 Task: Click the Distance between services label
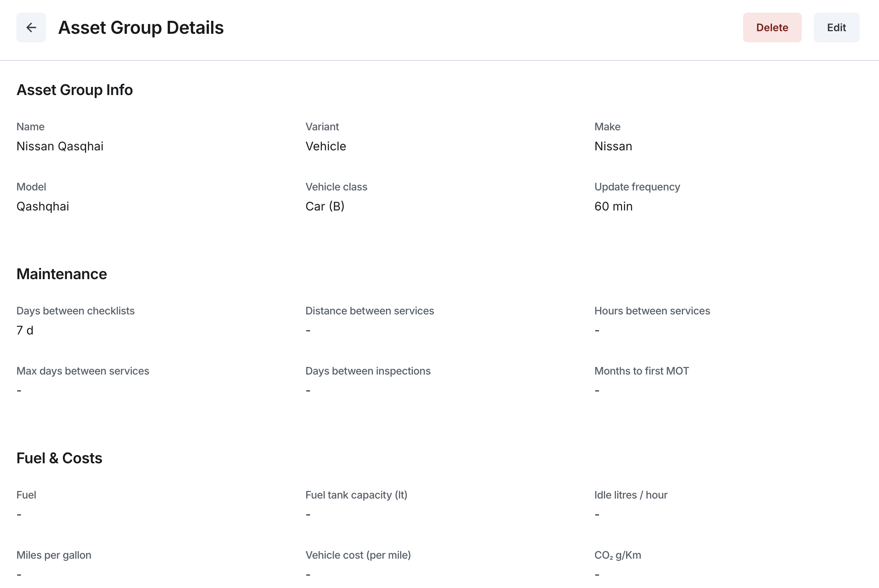[369, 311]
